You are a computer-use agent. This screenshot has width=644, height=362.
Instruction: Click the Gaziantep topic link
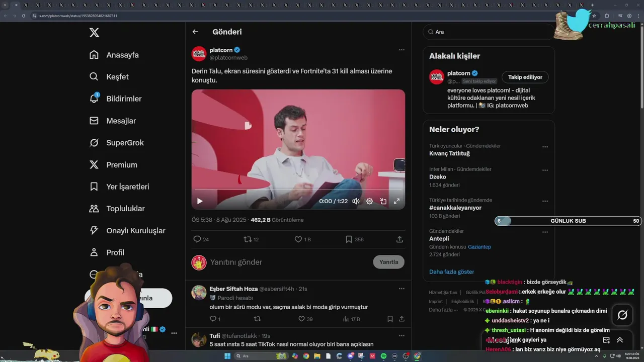click(479, 247)
